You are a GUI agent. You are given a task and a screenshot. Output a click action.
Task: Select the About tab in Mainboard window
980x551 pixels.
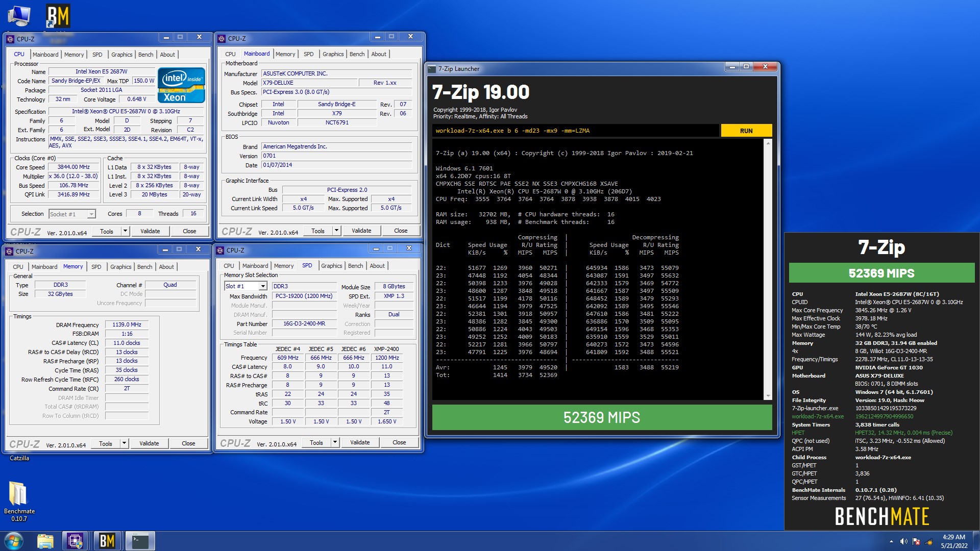(379, 54)
